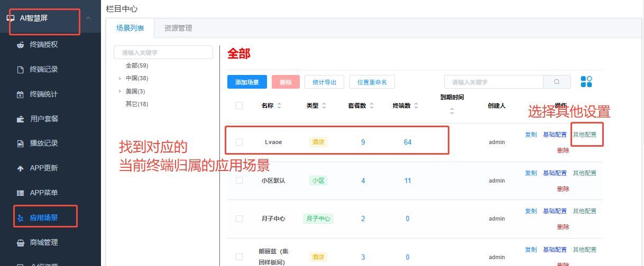
Task: Tick the checkbox for Lvaoe row
Action: coord(239,142)
